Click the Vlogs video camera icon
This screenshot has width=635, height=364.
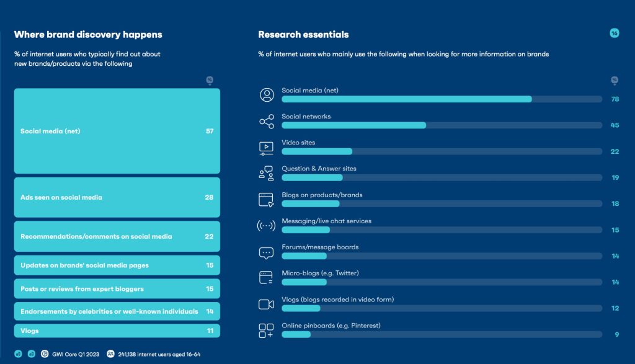coord(266,304)
